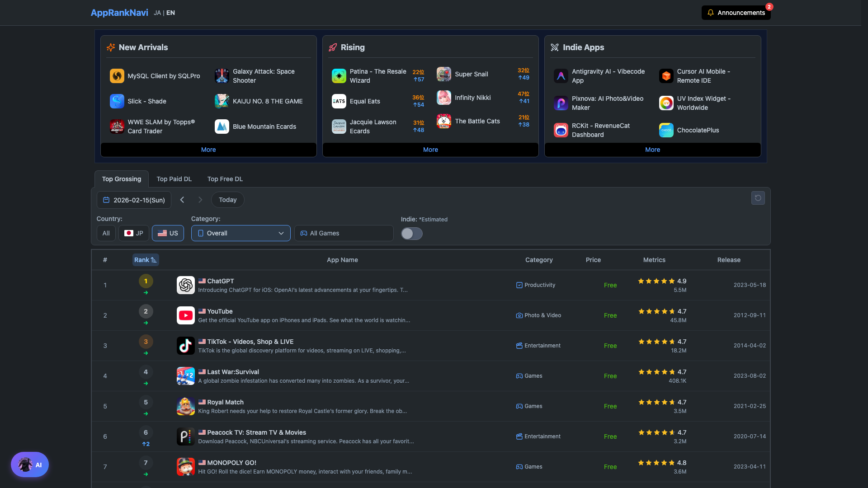Toggle the Indie estimated switch
The height and width of the screenshot is (488, 868).
411,234
